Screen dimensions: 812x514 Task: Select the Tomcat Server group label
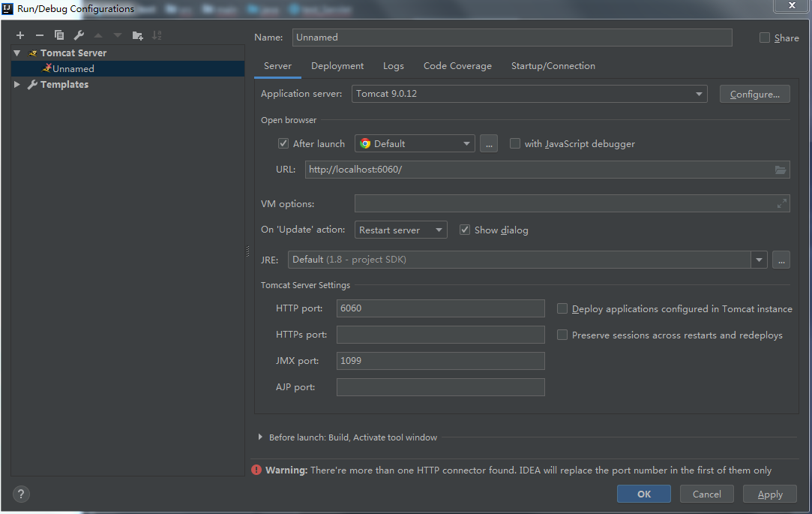pos(73,53)
